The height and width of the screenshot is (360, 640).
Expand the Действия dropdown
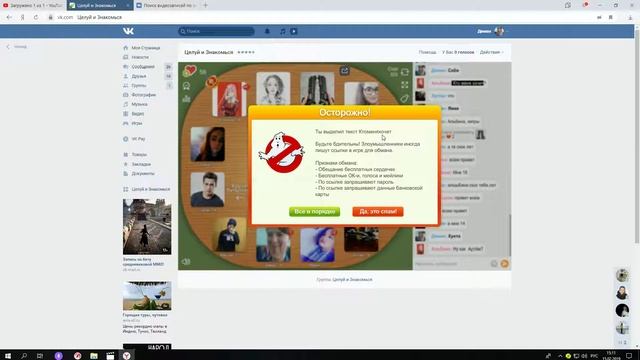(491, 52)
